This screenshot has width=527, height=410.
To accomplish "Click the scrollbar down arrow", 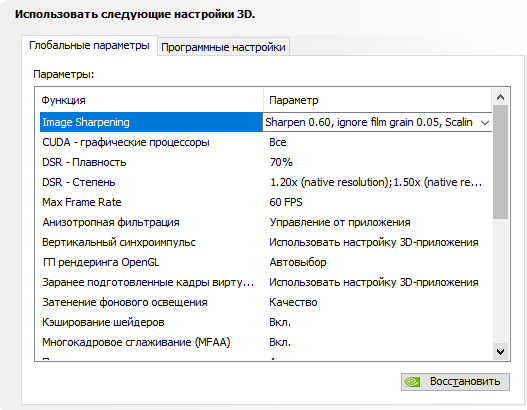I will [500, 352].
